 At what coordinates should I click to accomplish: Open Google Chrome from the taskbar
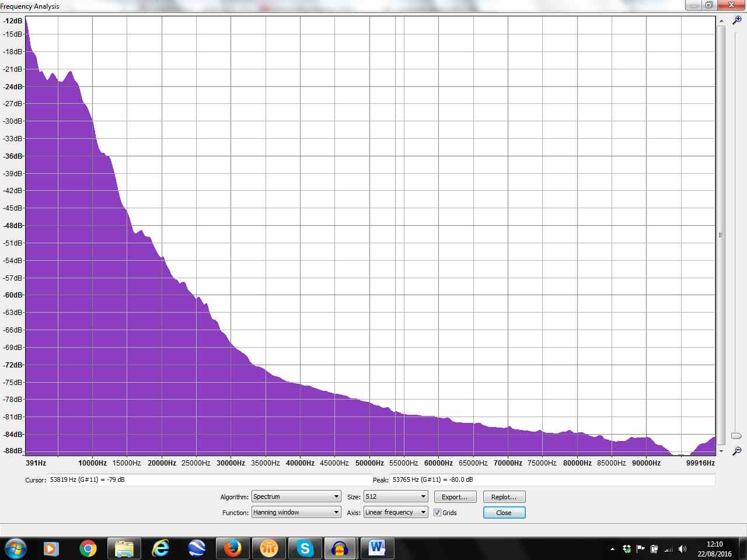coord(88,548)
